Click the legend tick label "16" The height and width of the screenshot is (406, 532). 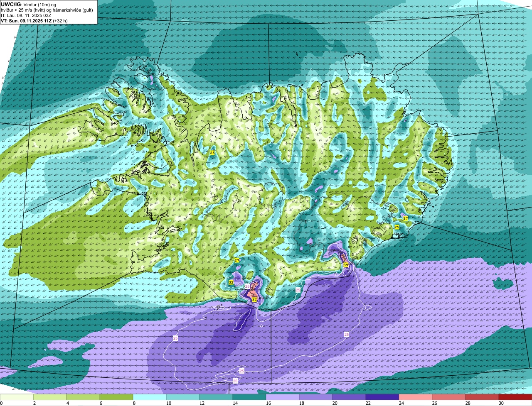[268, 403]
